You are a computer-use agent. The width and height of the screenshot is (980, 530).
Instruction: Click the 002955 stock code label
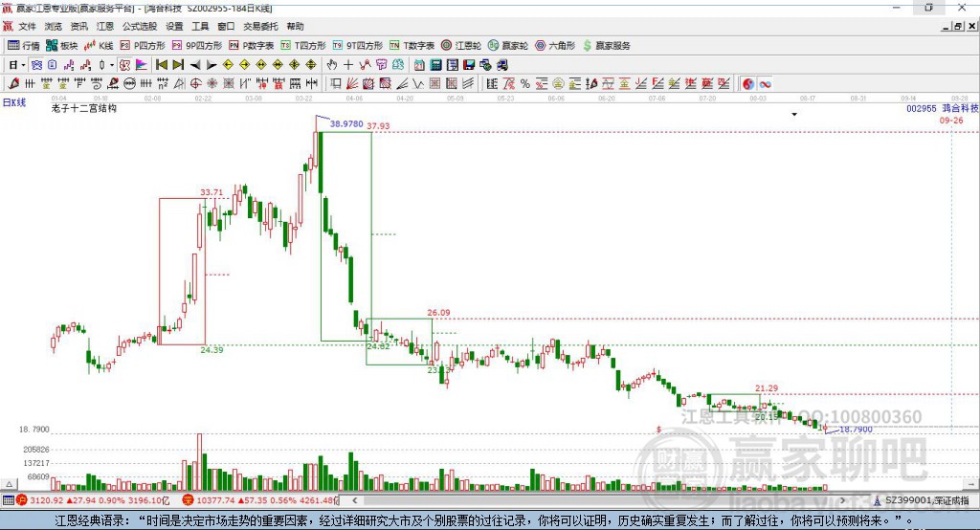(922, 109)
